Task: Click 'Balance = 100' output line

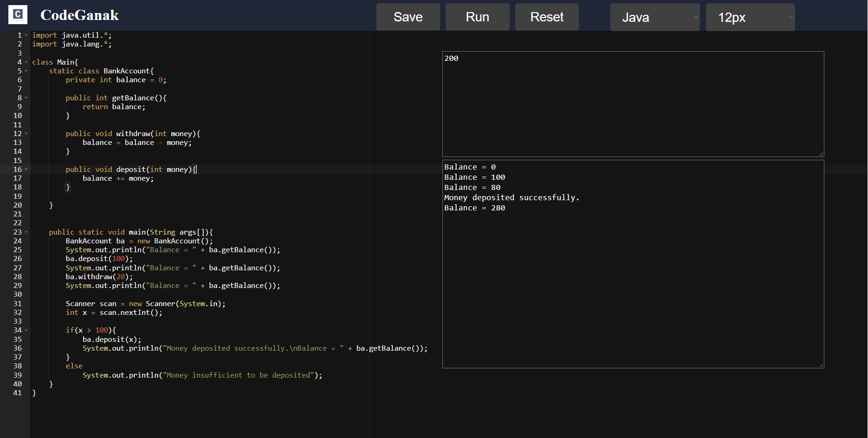Action: point(474,177)
